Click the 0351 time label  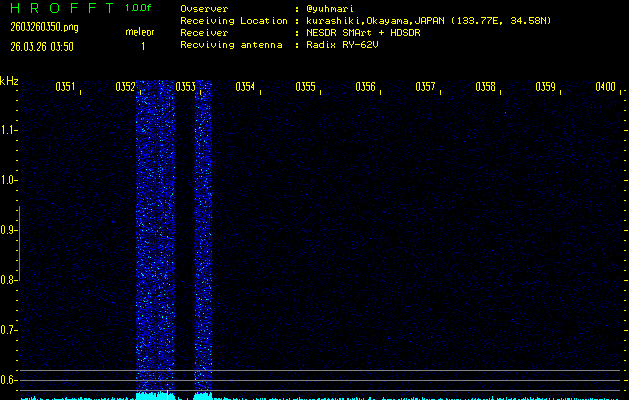[65, 87]
